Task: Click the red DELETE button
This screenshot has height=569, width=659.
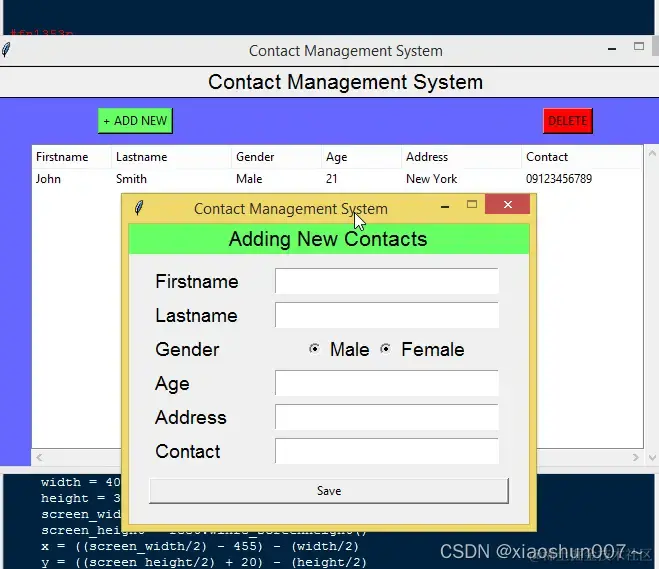Action: tap(568, 121)
